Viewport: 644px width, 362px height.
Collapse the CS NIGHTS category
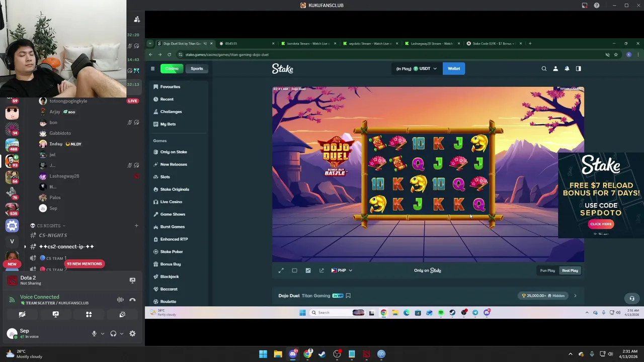pos(48,226)
